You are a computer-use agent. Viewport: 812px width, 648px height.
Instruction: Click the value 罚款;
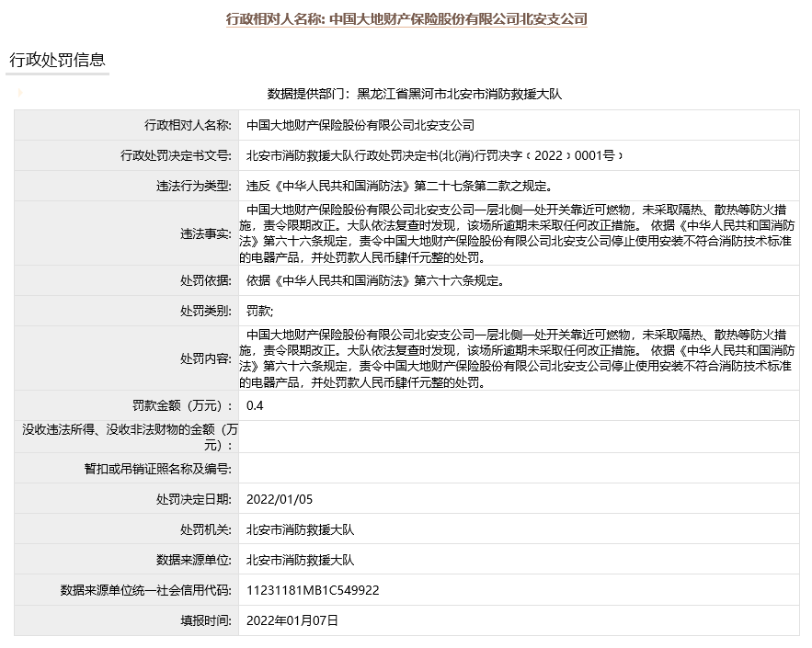pos(259,311)
